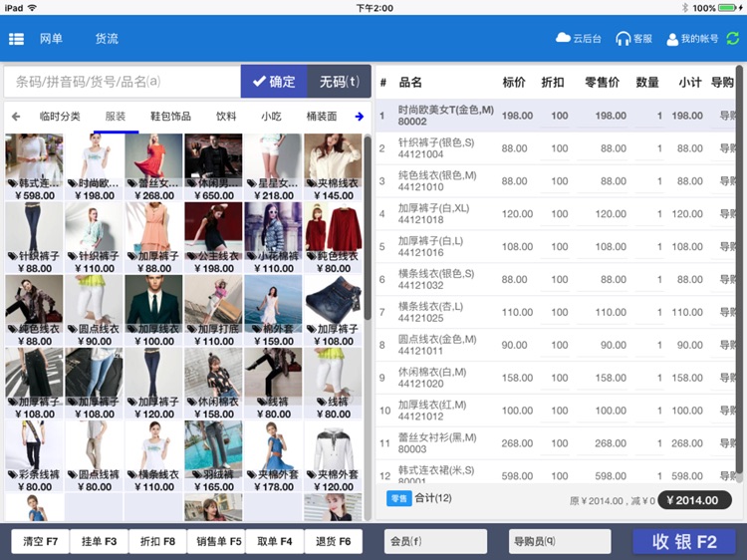Screen dimensions: 747x560
Task: Select cart row 加厚裤子(白,XL)
Action: [556, 214]
